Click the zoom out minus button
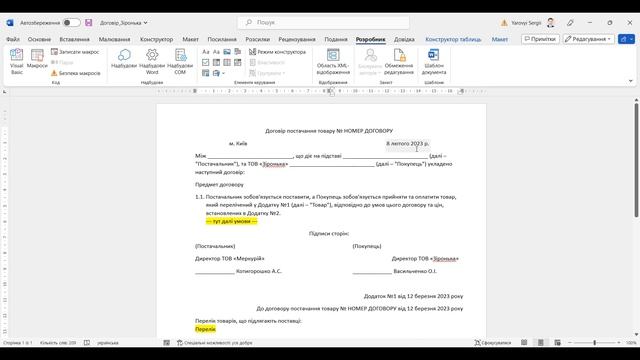Viewport: 640px width, 360px height. [x=570, y=343]
